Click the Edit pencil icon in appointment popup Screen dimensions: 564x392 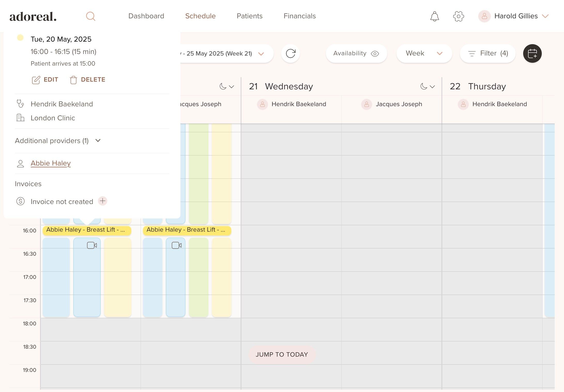click(x=36, y=80)
